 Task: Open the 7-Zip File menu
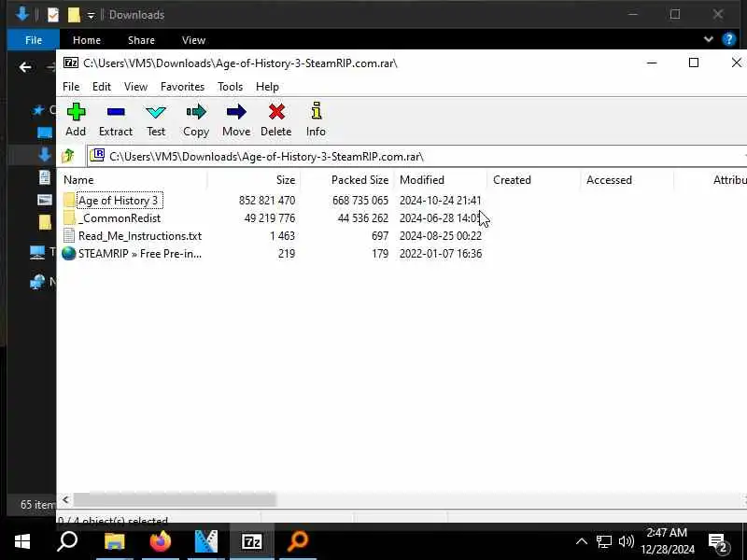[x=71, y=87]
